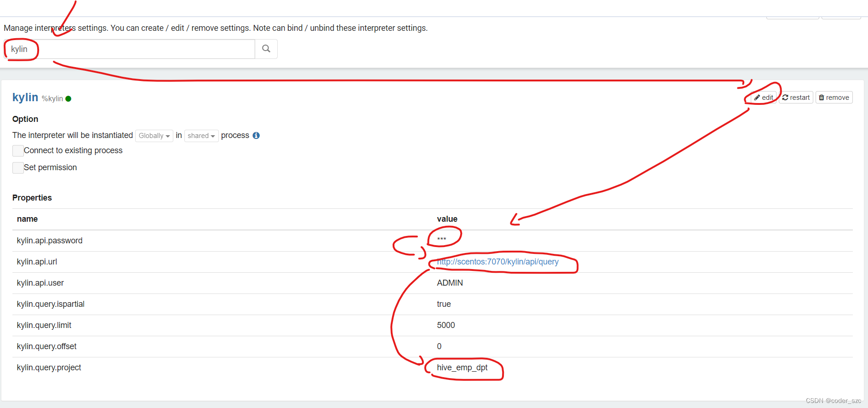Edit the kylin interpreter settings
868x408 pixels.
click(764, 98)
